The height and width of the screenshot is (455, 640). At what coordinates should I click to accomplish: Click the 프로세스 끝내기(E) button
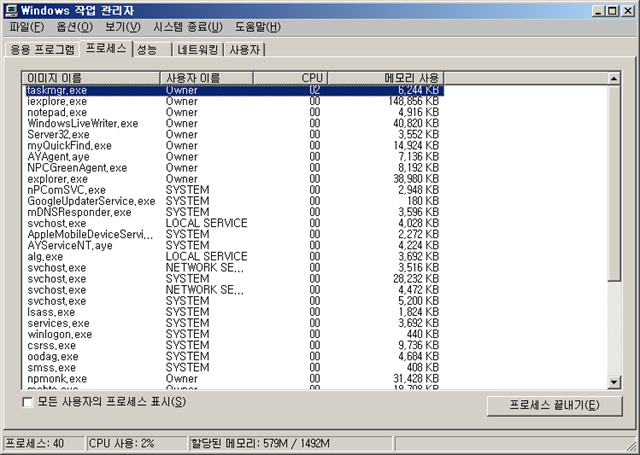coord(555,405)
